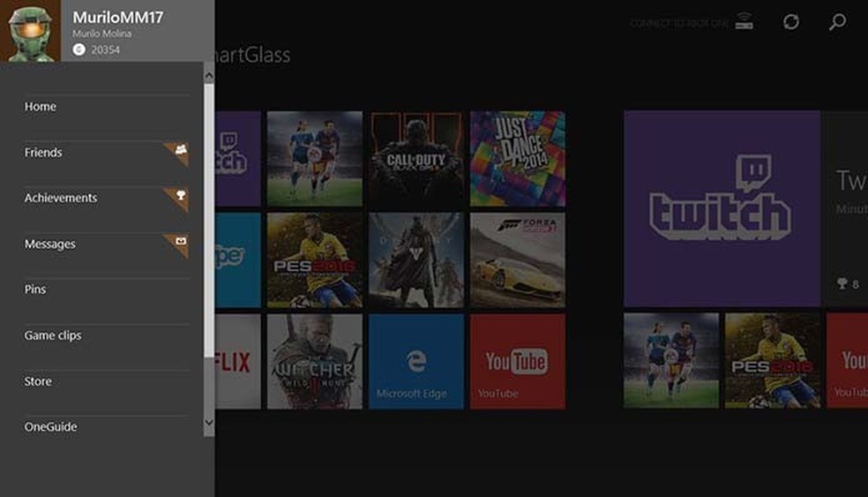
Task: Click the Connect to Xbox One label
Action: (x=679, y=23)
